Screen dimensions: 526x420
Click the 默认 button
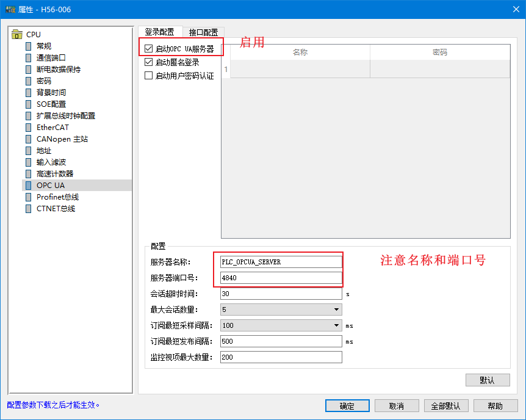click(488, 380)
